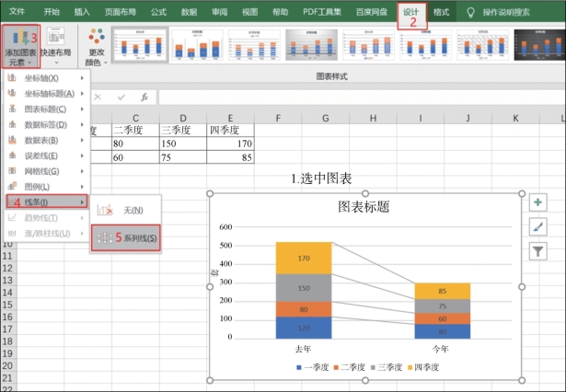566x392 pixels.
Task: Select the third chart style thumbnail
Action: 254,45
